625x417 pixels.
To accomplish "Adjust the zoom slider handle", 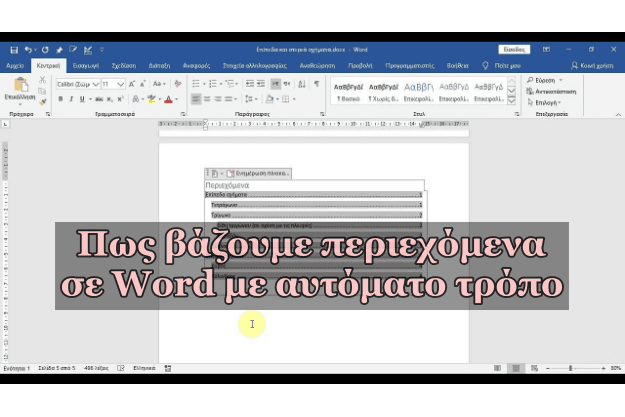I will coord(570,368).
